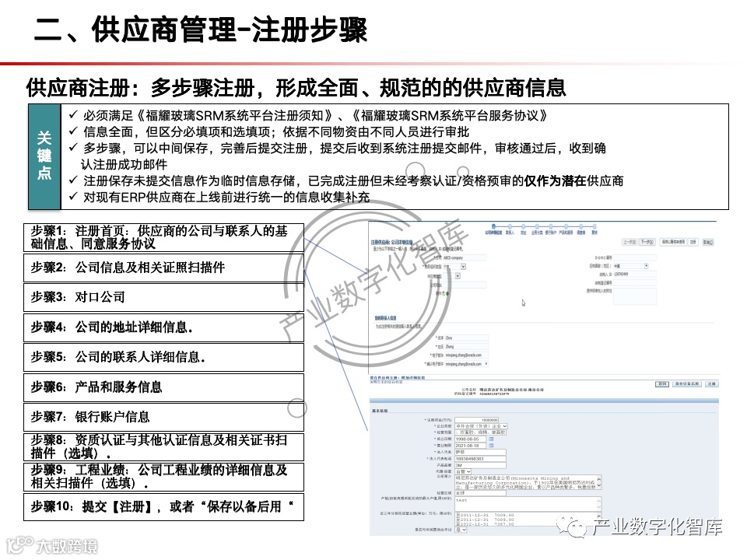Click the subtitle 供应商注册：多步骤注册
Viewport: 747px width, 560px height.
[x=296, y=88]
